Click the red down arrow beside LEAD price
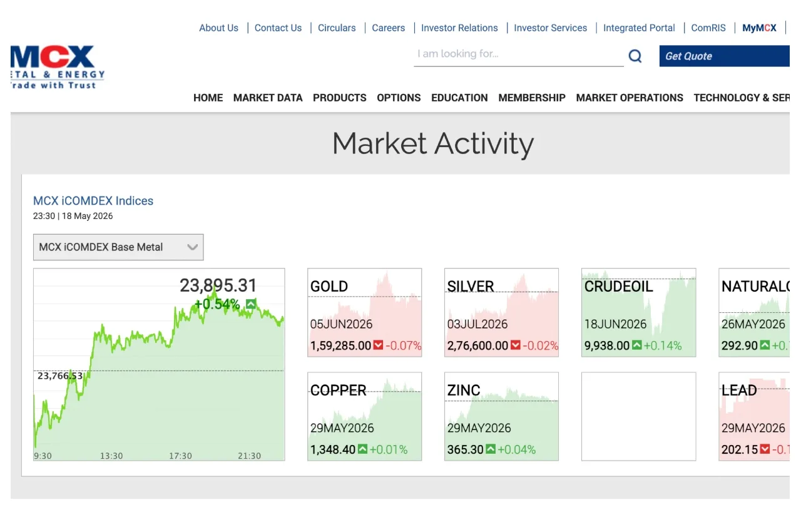This screenshot has width=801, height=532. 763,449
